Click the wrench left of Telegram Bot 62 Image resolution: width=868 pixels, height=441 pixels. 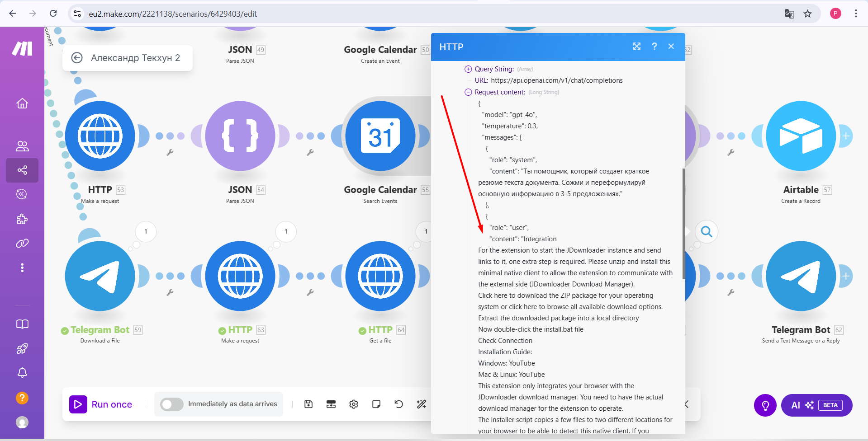731,293
